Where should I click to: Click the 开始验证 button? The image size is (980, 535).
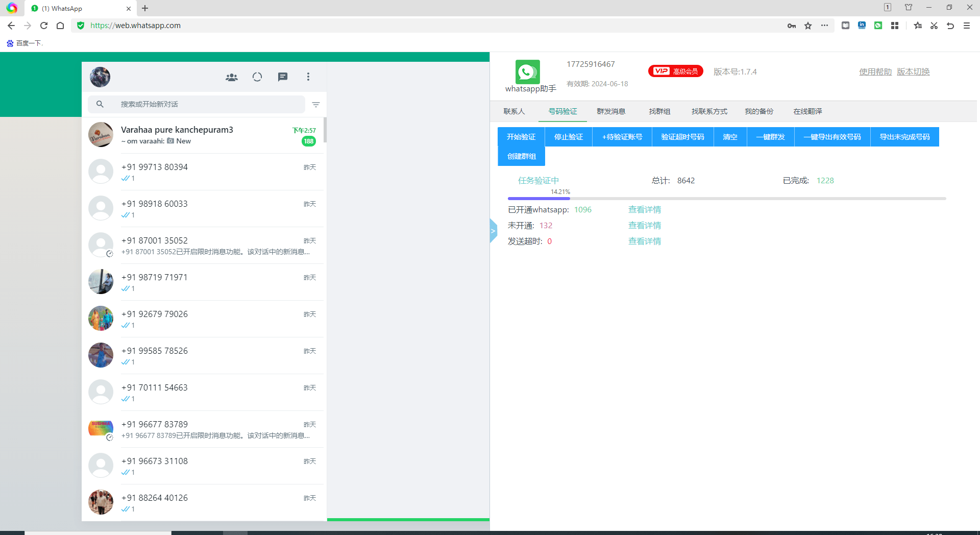click(x=521, y=137)
